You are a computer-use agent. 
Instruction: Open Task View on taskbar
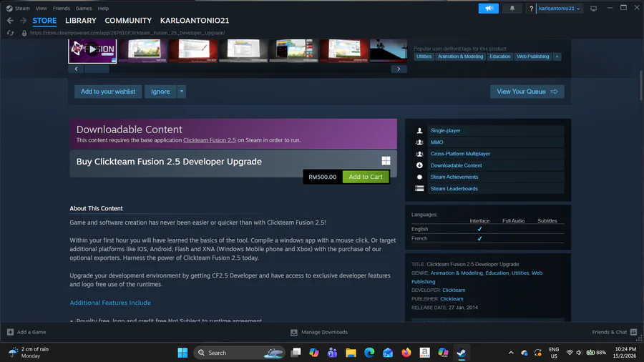pos(296,353)
